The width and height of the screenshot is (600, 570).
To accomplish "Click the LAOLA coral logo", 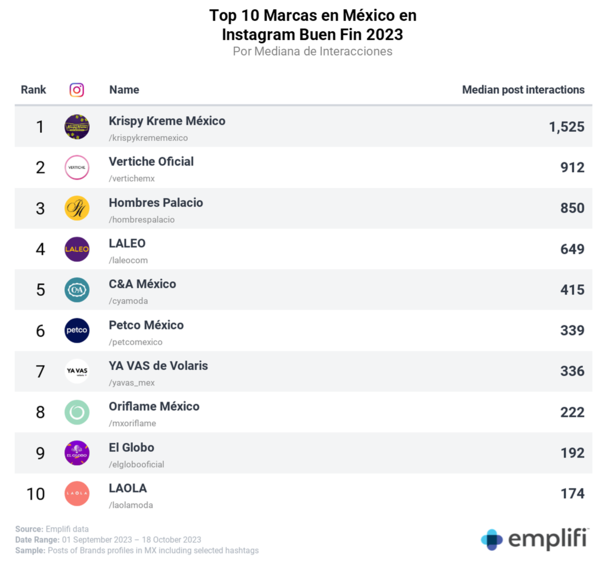I will pos(77,493).
